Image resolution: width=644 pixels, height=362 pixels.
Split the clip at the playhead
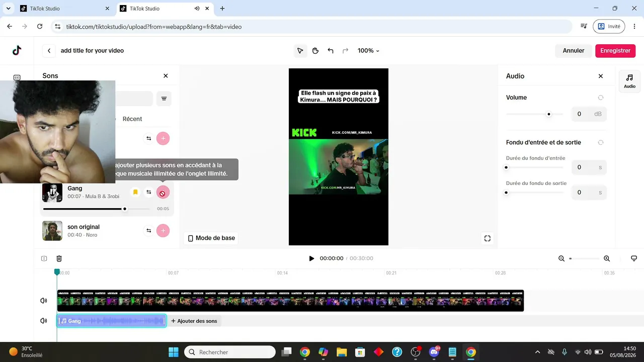click(44, 258)
